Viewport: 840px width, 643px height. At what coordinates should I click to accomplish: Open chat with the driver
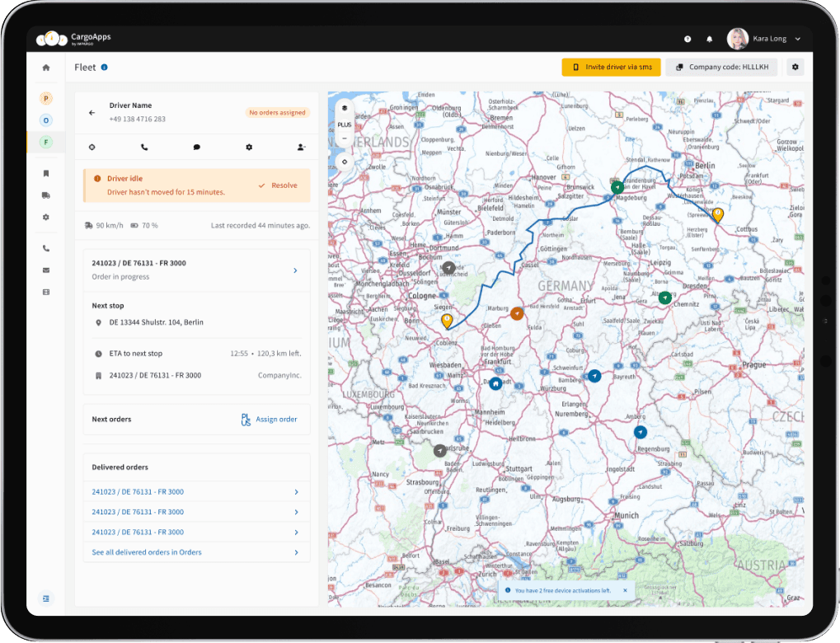[197, 147]
